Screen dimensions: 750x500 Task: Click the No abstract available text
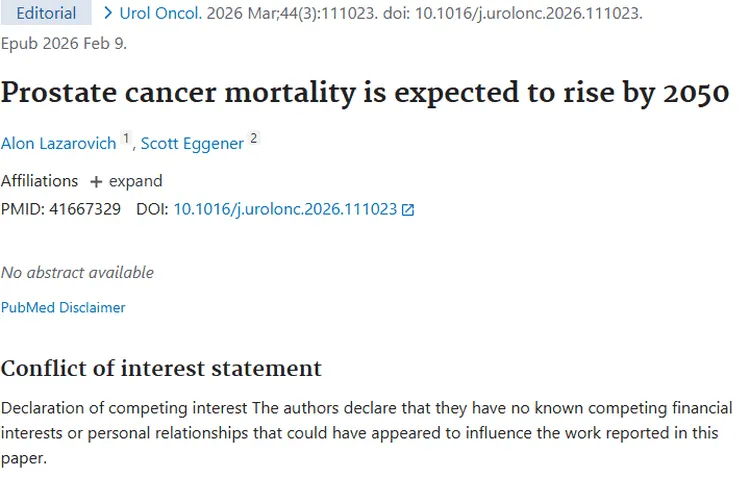(77, 272)
